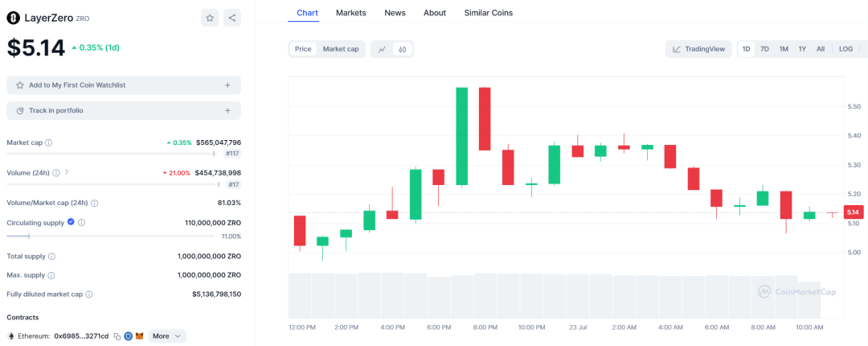Click the Ethereum logo icon
The height and width of the screenshot is (346, 868).
(10, 336)
